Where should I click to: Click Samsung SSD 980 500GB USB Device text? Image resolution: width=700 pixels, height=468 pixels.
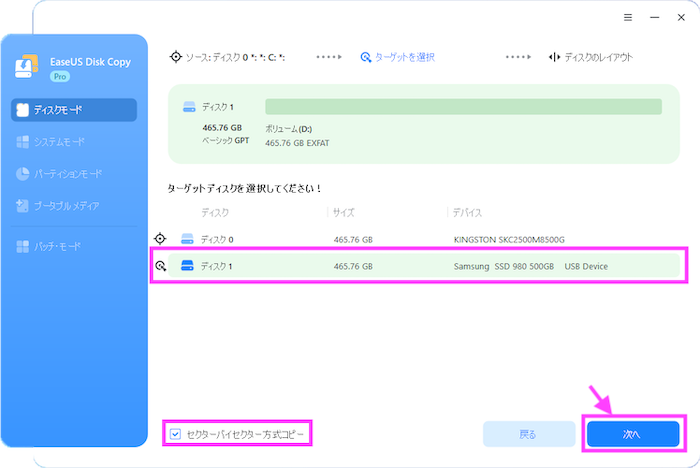[531, 267]
